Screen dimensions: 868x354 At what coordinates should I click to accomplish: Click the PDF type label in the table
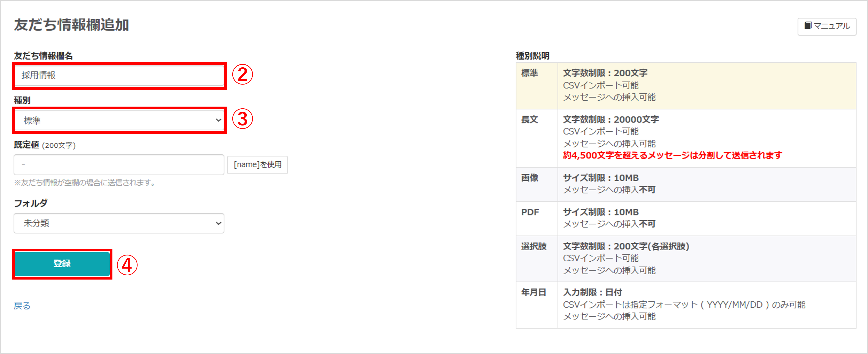530,212
